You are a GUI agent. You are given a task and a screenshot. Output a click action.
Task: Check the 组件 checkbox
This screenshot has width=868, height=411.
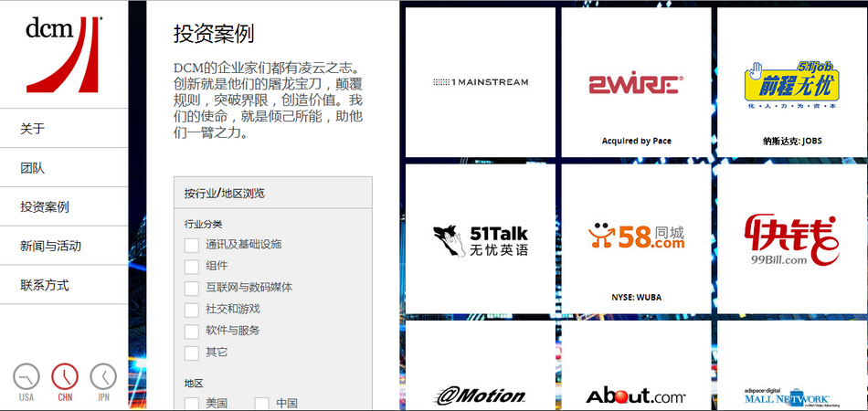click(x=192, y=267)
